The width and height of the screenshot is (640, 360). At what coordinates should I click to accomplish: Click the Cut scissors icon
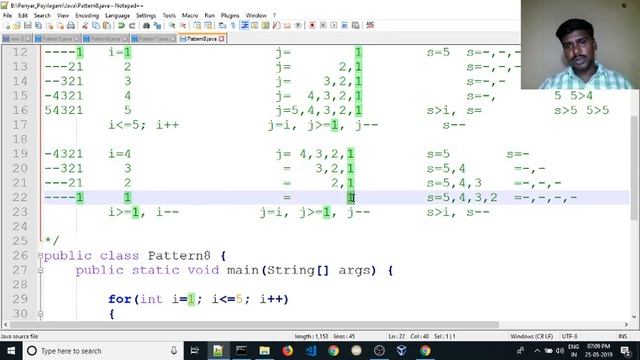coord(85,26)
